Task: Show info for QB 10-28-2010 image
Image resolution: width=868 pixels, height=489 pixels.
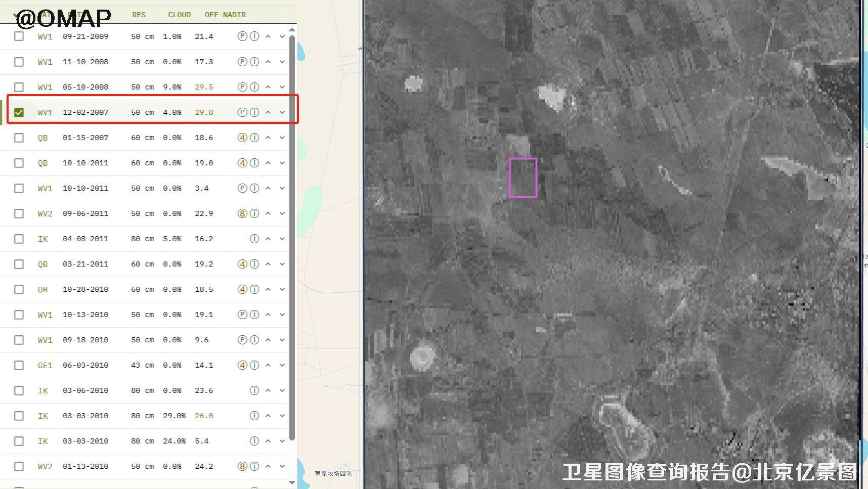Action: 254,289
